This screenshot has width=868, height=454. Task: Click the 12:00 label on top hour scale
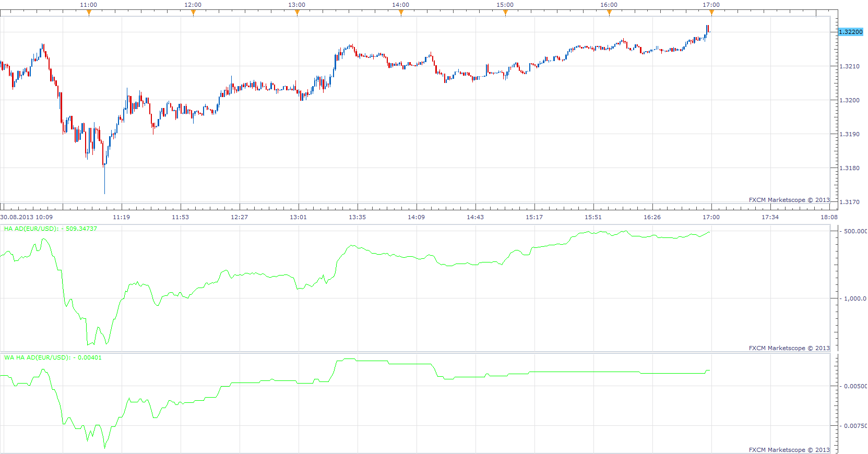coord(193,5)
